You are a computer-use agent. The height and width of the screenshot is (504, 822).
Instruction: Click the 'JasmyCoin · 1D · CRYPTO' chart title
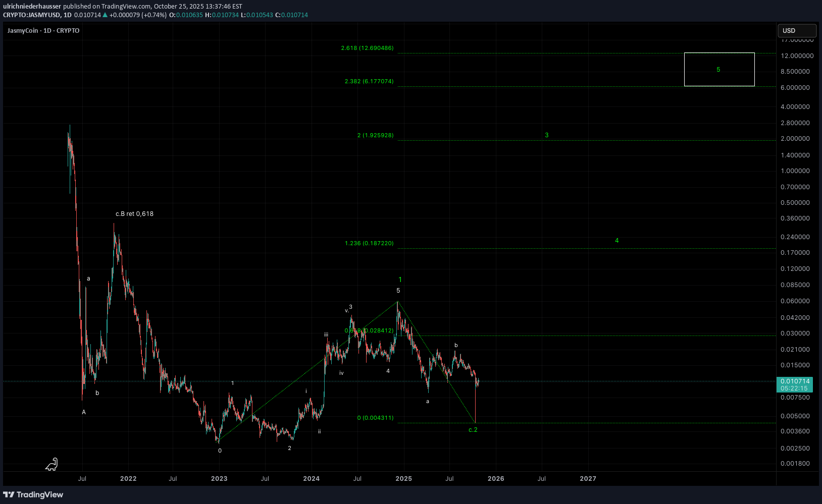(43, 31)
